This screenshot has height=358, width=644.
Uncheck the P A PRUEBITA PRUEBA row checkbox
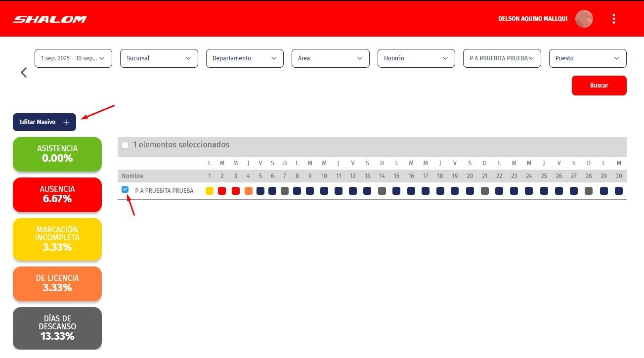(125, 189)
